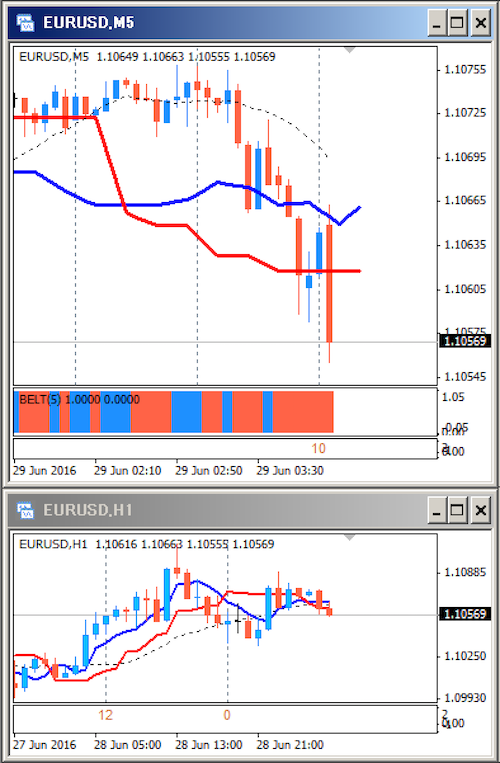The height and width of the screenshot is (763, 500).
Task: Click the 1.10605 price scale label
Action: [x=465, y=289]
